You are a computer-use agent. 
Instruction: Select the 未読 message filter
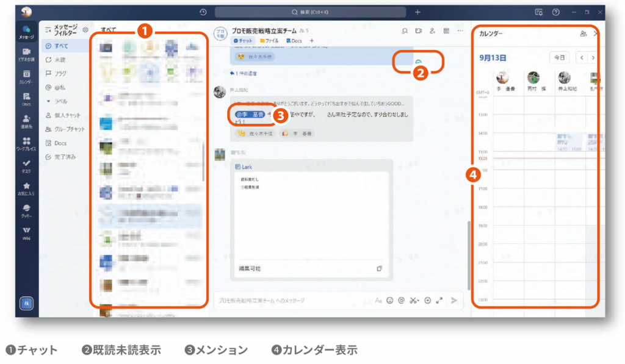(x=61, y=59)
